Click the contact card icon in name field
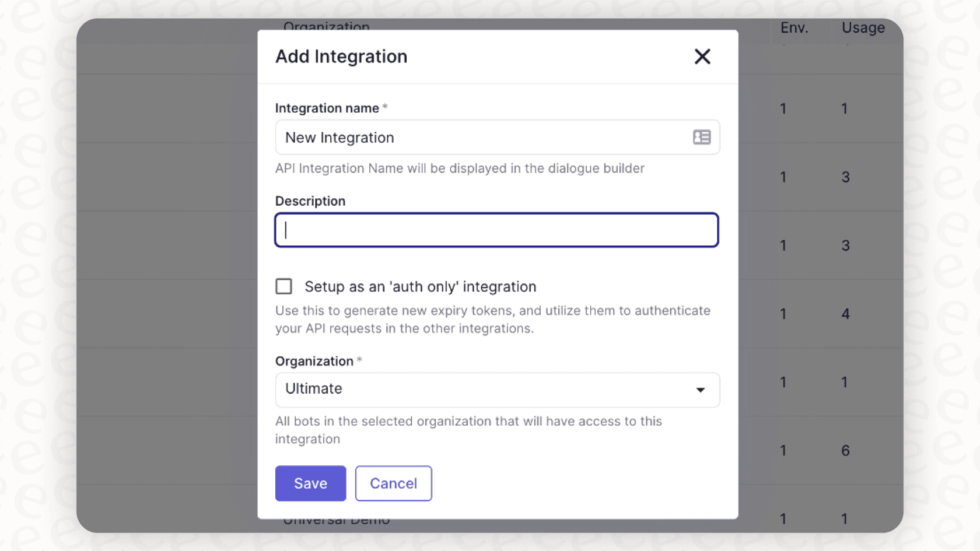This screenshot has height=551, width=980. click(x=702, y=137)
